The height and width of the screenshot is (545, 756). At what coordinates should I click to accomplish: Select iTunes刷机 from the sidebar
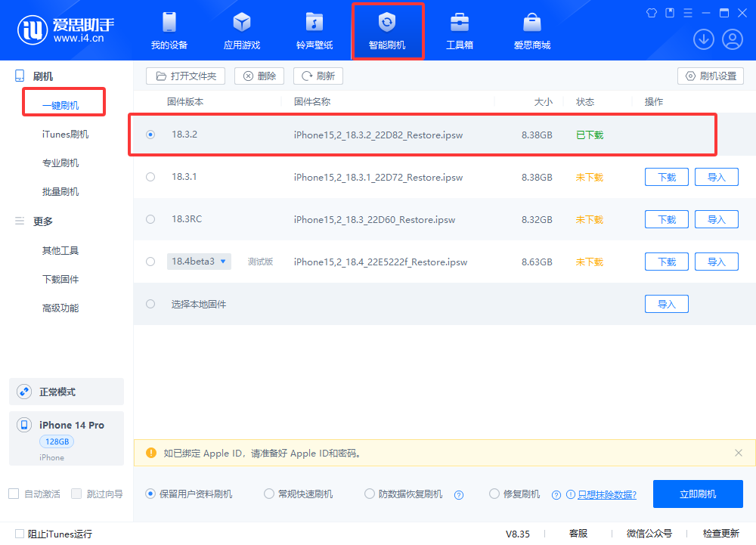pyautogui.click(x=67, y=132)
